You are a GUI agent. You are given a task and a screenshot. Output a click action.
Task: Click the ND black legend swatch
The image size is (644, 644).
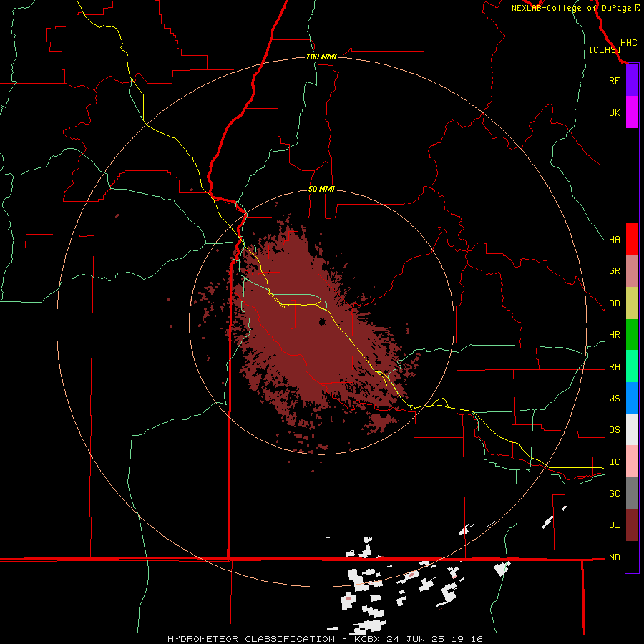(632, 557)
